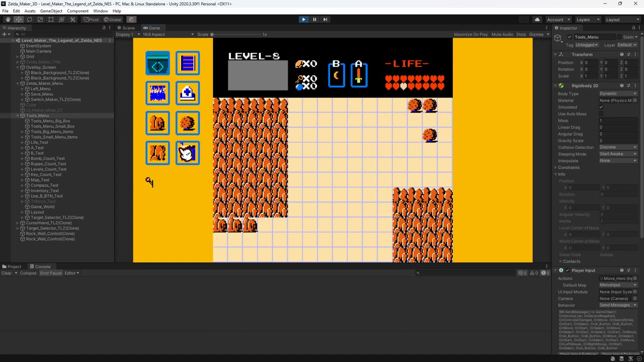
Task: Open cloud services icon
Action: [x=537, y=20]
